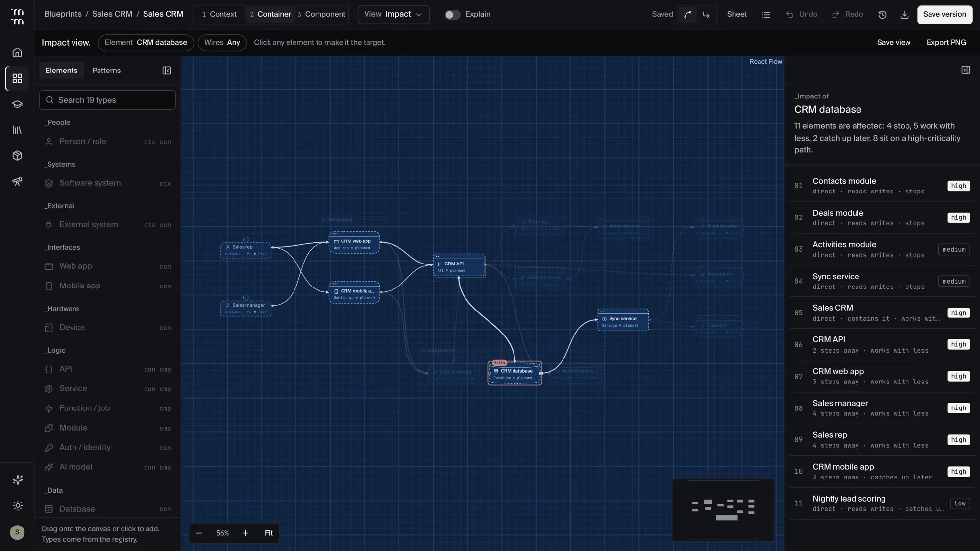The width and height of the screenshot is (980, 551).
Task: Add a Person / role element
Action: [x=107, y=142]
